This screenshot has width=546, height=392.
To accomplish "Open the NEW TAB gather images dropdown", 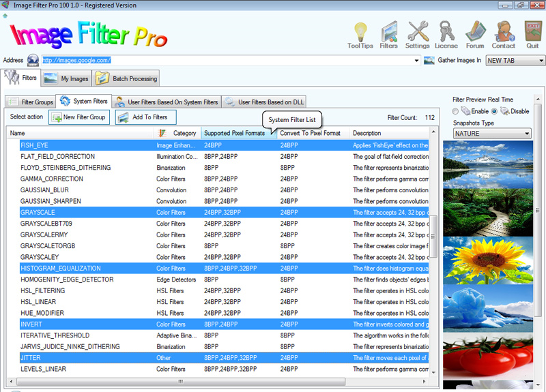I will (515, 61).
